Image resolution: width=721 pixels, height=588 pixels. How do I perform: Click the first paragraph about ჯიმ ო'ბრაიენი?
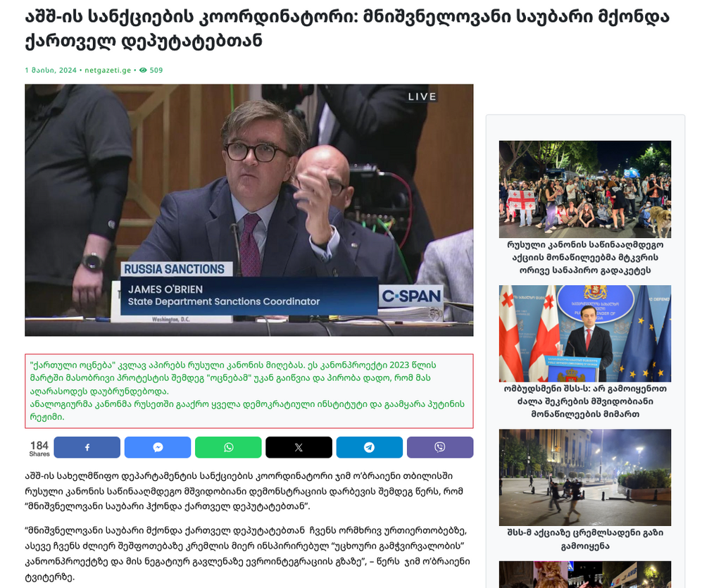click(x=244, y=492)
